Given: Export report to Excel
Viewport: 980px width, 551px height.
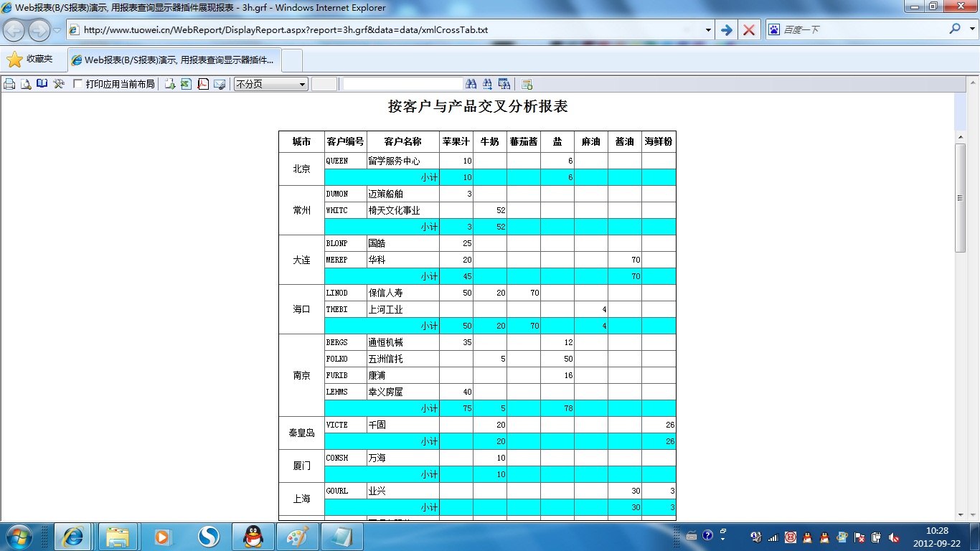Looking at the screenshot, I should point(186,84).
